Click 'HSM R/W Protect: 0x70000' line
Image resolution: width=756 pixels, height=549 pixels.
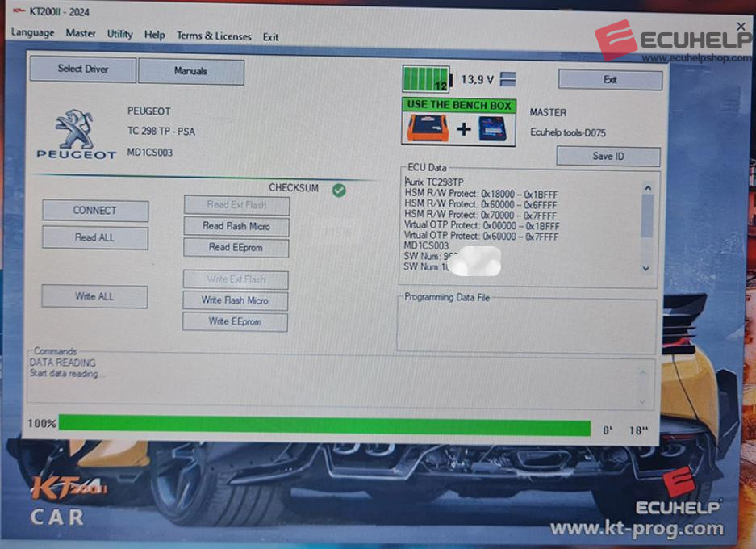(480, 215)
